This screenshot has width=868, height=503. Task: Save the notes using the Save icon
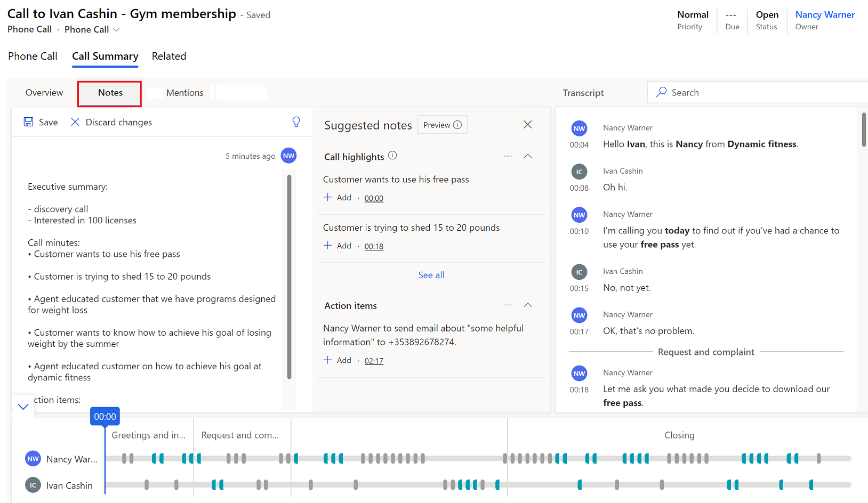[28, 122]
